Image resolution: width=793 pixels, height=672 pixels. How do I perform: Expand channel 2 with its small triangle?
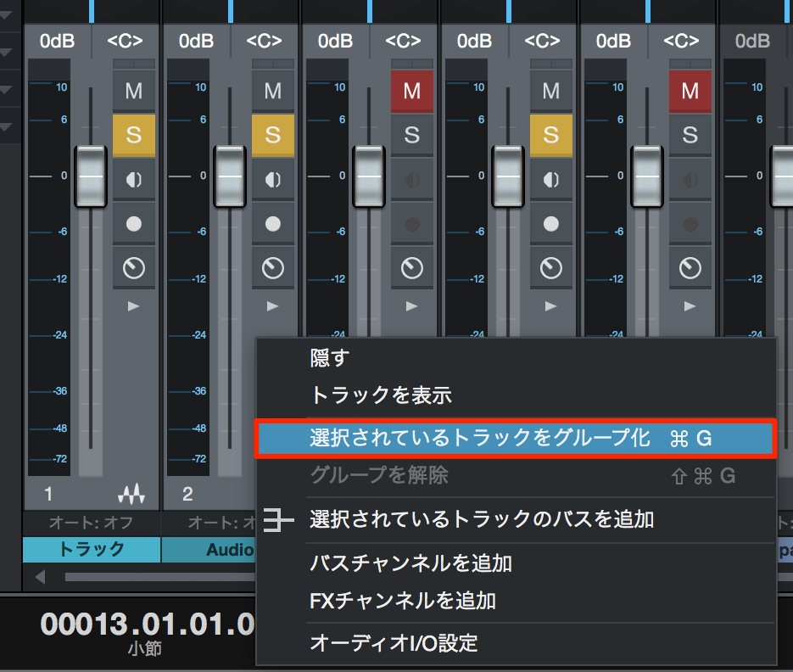tap(272, 306)
